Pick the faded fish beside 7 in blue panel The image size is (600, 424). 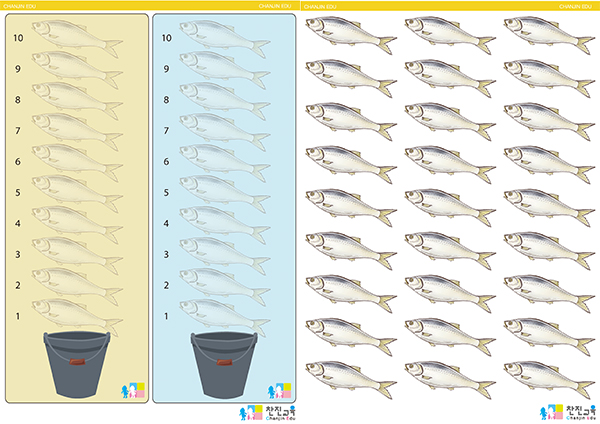coord(225,132)
